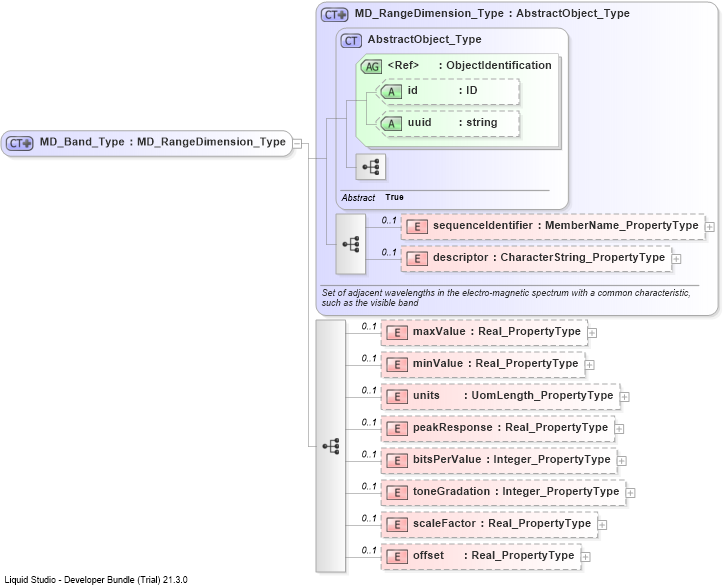Click the CT icon of MD_RangeDimension_Type
Viewport: 723px width, 585px height.
point(335,15)
